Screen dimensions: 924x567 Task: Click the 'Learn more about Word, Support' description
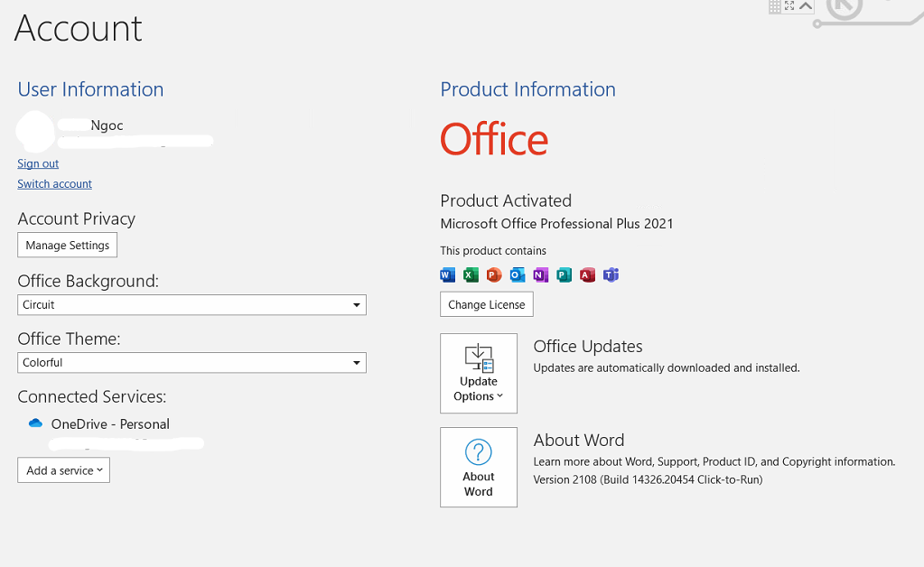(x=714, y=461)
